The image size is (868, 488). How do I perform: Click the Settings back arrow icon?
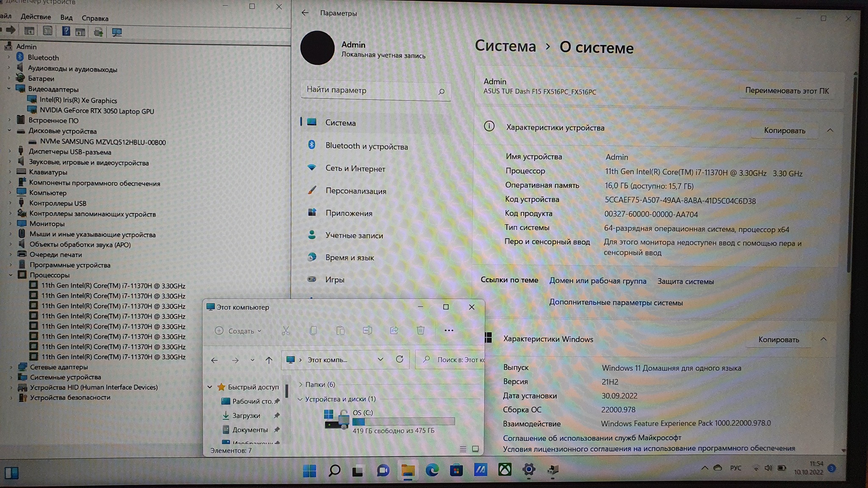click(305, 13)
